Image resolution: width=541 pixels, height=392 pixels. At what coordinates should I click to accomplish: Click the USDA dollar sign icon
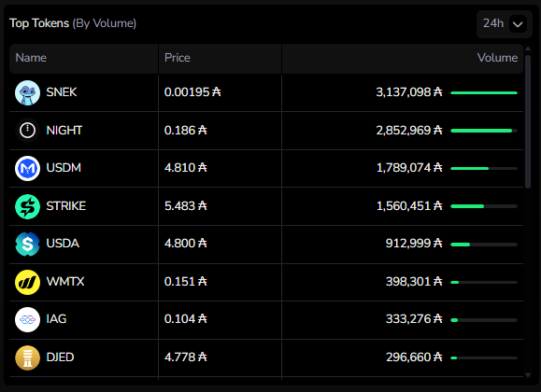tap(28, 244)
